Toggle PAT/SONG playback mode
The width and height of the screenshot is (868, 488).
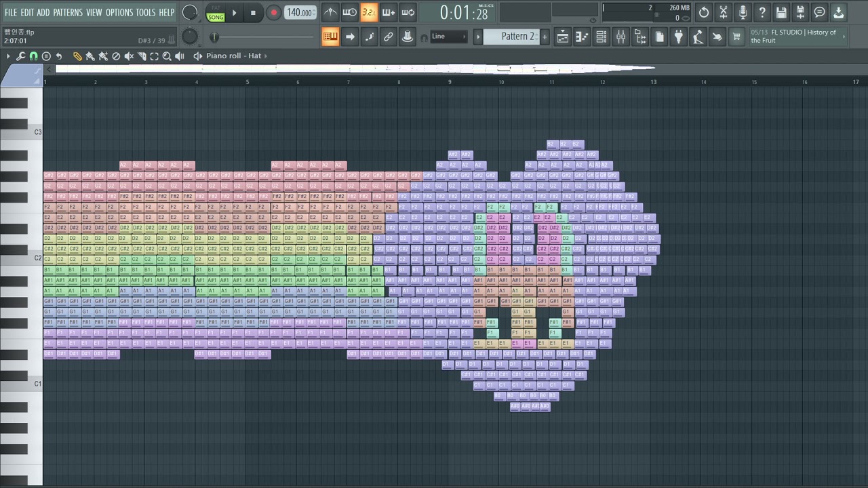(x=216, y=13)
